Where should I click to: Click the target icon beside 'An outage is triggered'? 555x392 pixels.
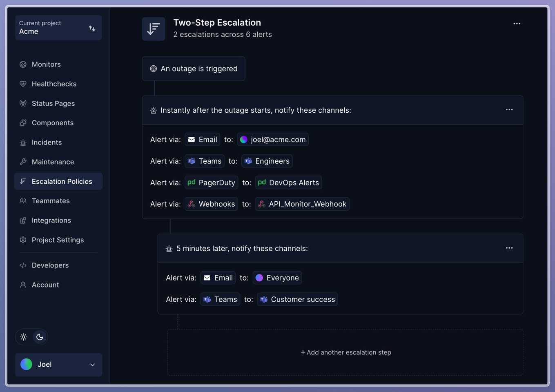pyautogui.click(x=154, y=69)
